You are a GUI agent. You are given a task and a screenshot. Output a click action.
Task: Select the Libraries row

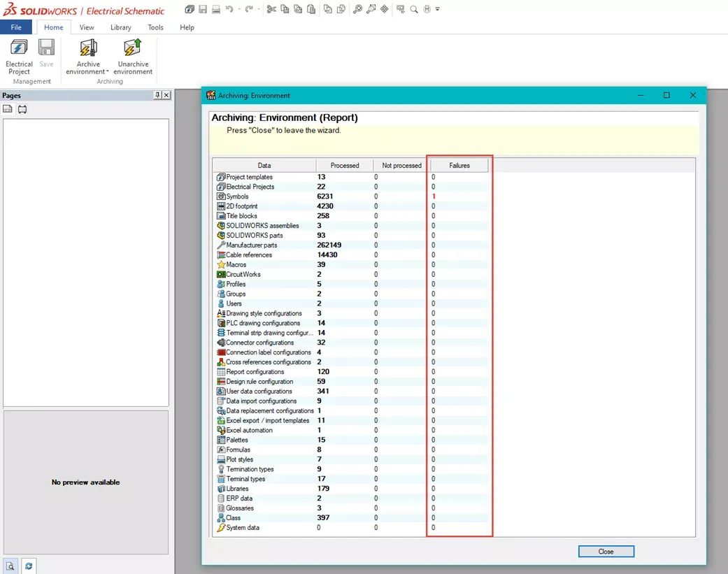click(x=352, y=489)
